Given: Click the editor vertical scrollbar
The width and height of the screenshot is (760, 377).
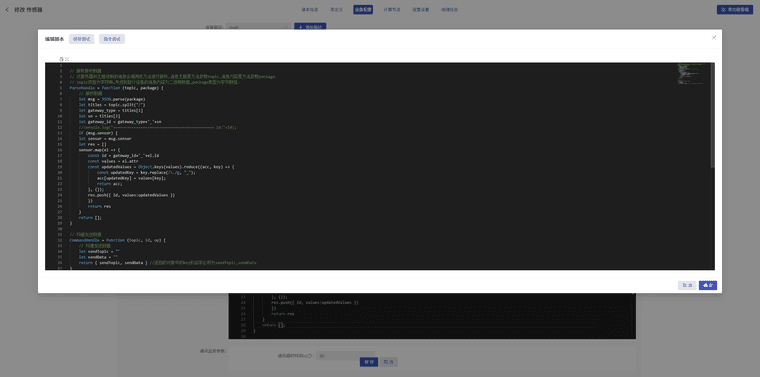Looking at the screenshot, I should [x=712, y=115].
